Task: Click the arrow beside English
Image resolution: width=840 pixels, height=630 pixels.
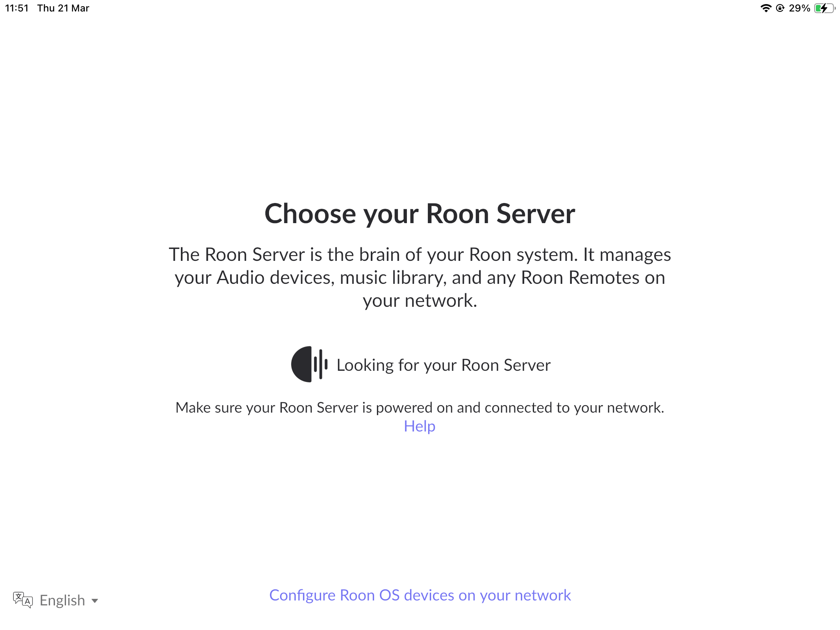Action: point(95,601)
